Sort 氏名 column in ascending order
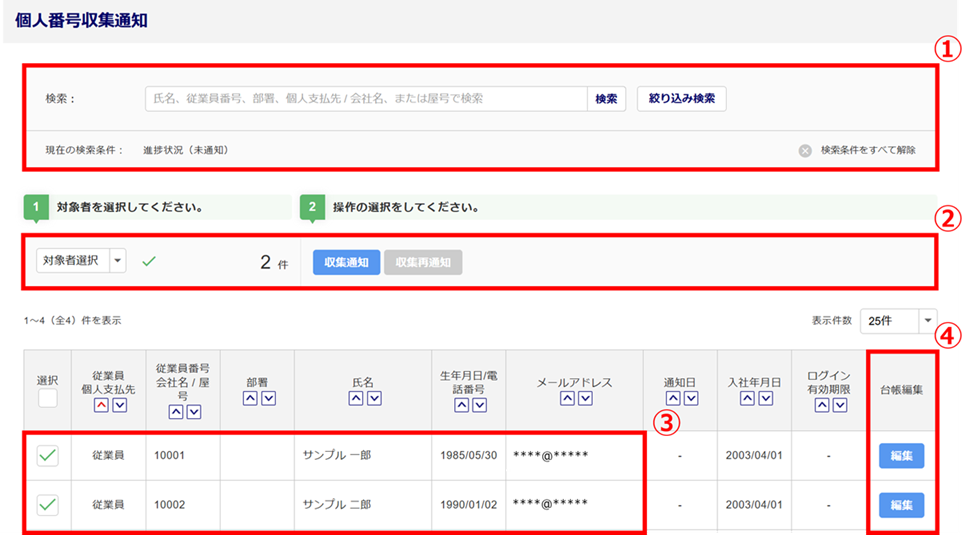 pyautogui.click(x=355, y=398)
